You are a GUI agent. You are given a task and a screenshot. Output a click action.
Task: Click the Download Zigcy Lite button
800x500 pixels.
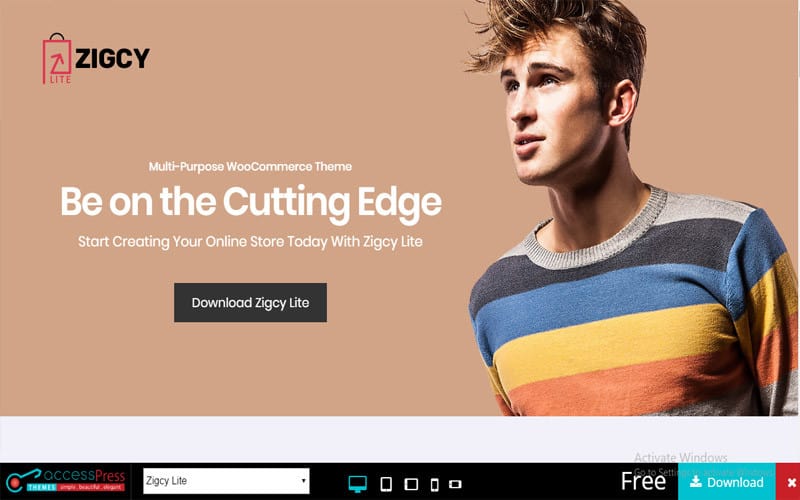pos(250,303)
